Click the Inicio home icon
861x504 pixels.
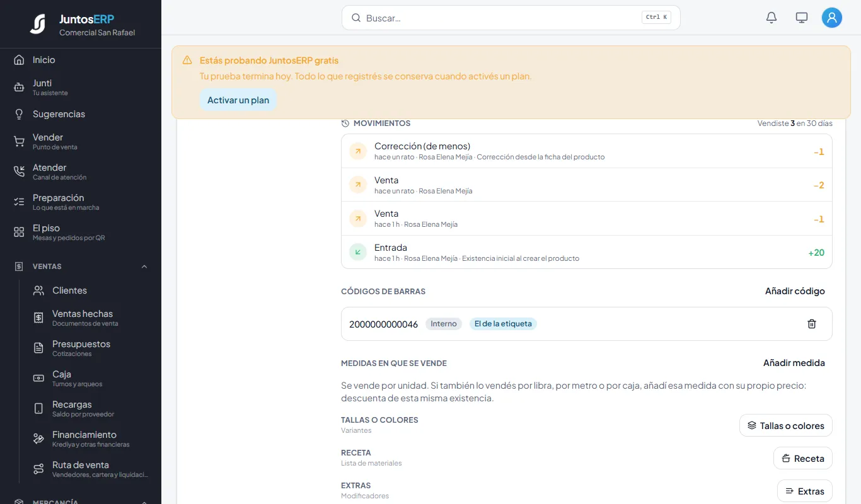(x=19, y=60)
